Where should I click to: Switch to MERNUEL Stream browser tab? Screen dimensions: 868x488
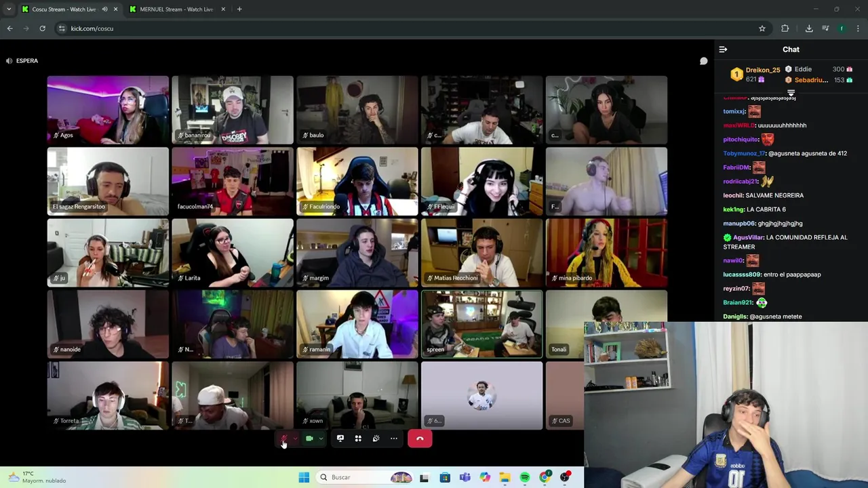[176, 9]
